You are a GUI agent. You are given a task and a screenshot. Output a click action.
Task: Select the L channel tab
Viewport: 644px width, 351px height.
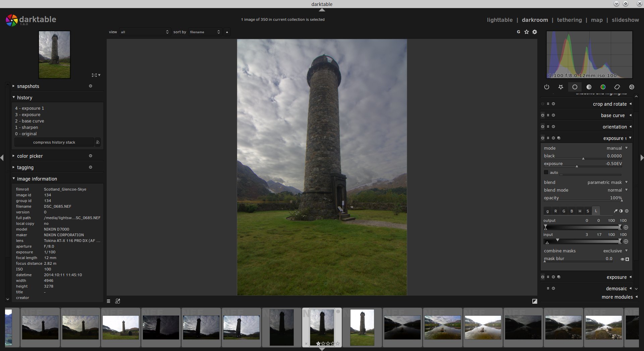(x=596, y=211)
